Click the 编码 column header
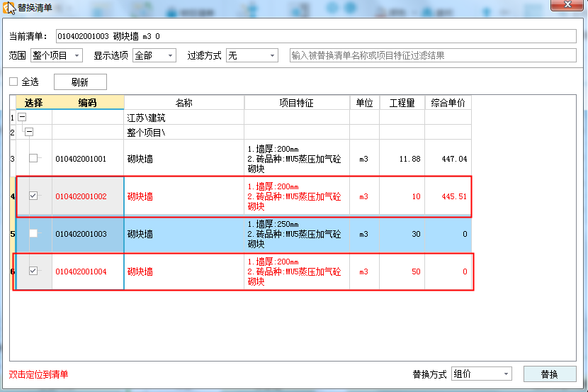This screenshot has height=392, width=588. point(88,103)
